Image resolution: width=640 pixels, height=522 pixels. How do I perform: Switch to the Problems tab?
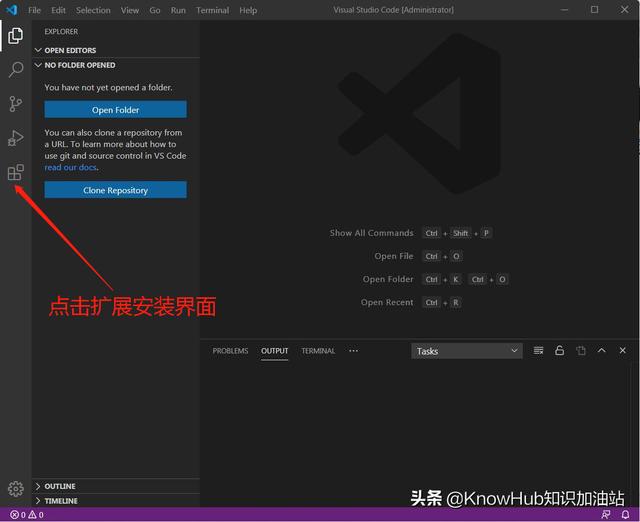click(230, 351)
